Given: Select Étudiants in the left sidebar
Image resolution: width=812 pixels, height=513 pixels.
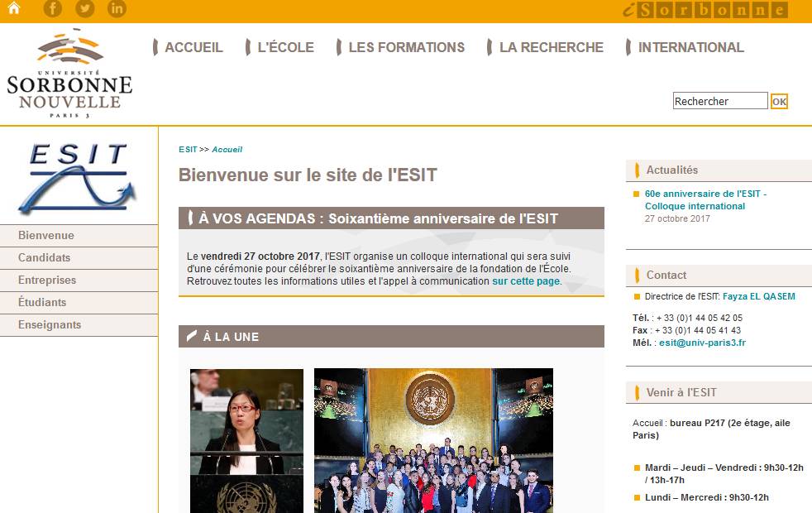Looking at the screenshot, I should [x=79, y=302].
